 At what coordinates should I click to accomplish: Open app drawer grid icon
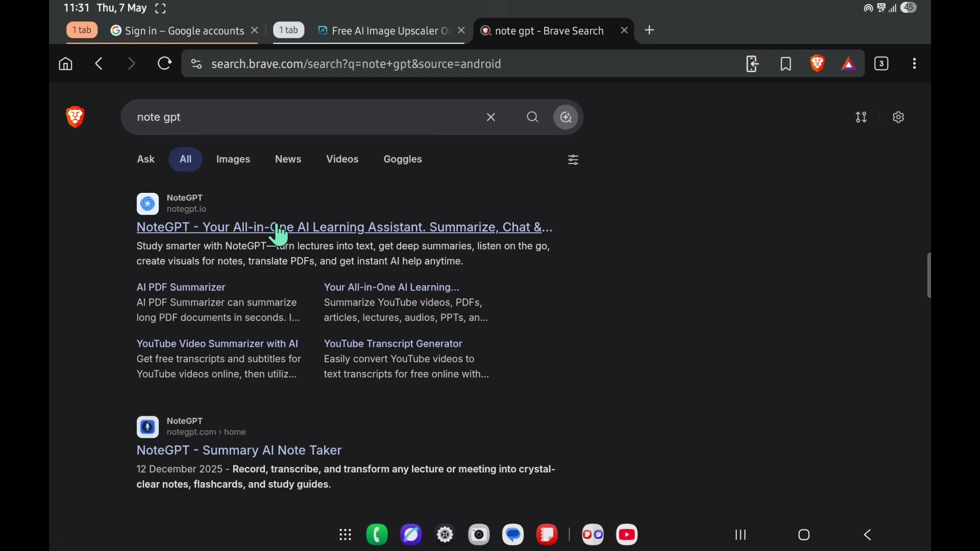[346, 535]
